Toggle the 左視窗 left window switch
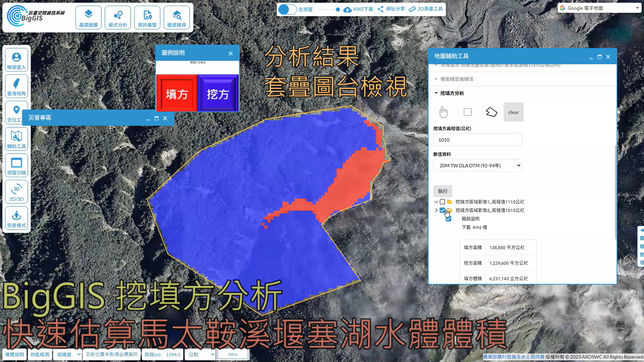This screenshot has height=362, width=644. 287,10
